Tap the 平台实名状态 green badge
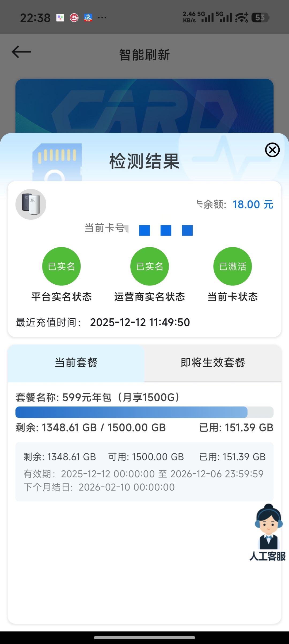The width and height of the screenshot is (289, 644). (x=61, y=266)
